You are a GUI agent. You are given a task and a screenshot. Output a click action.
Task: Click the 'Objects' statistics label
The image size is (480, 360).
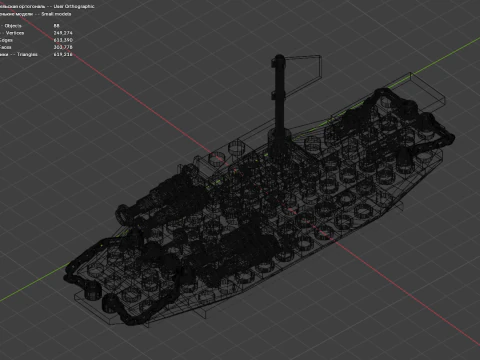13,26
